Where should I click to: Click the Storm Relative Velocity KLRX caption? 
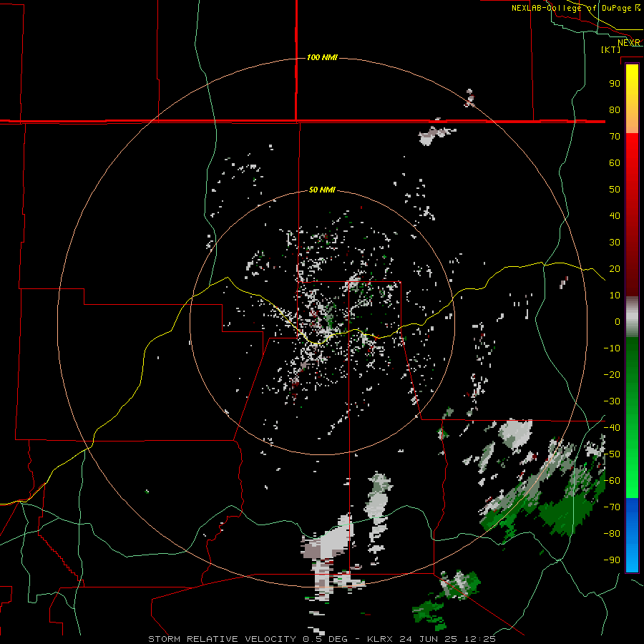322,639
